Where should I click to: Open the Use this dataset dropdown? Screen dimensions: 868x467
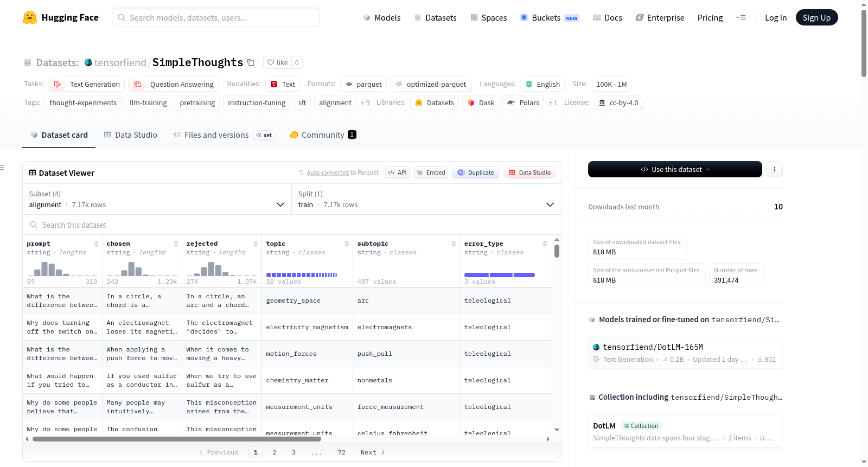coord(675,169)
